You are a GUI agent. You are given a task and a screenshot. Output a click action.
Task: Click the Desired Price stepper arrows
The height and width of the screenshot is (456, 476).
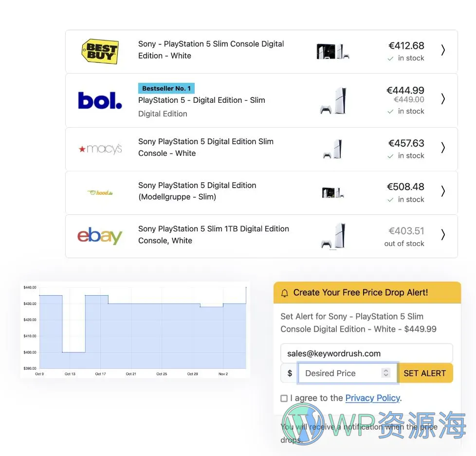pyautogui.click(x=386, y=373)
